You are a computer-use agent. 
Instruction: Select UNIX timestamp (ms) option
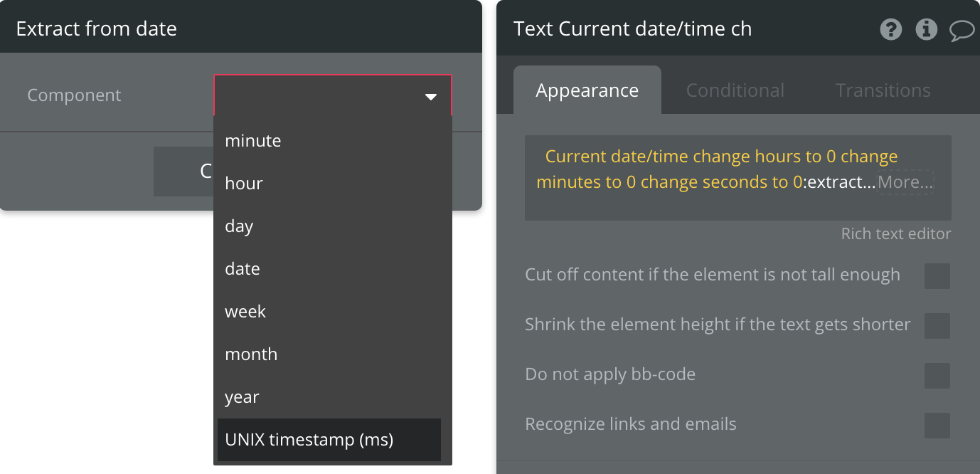[309, 440]
